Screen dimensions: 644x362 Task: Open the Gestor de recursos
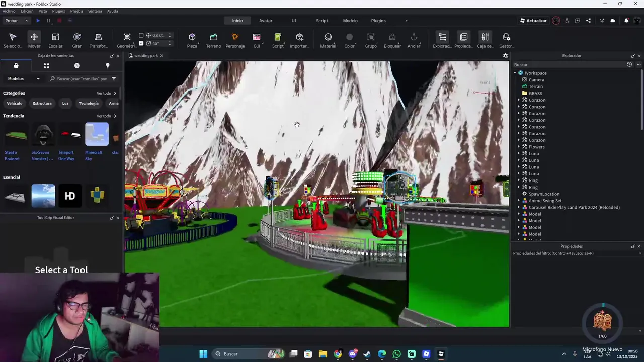(507, 40)
